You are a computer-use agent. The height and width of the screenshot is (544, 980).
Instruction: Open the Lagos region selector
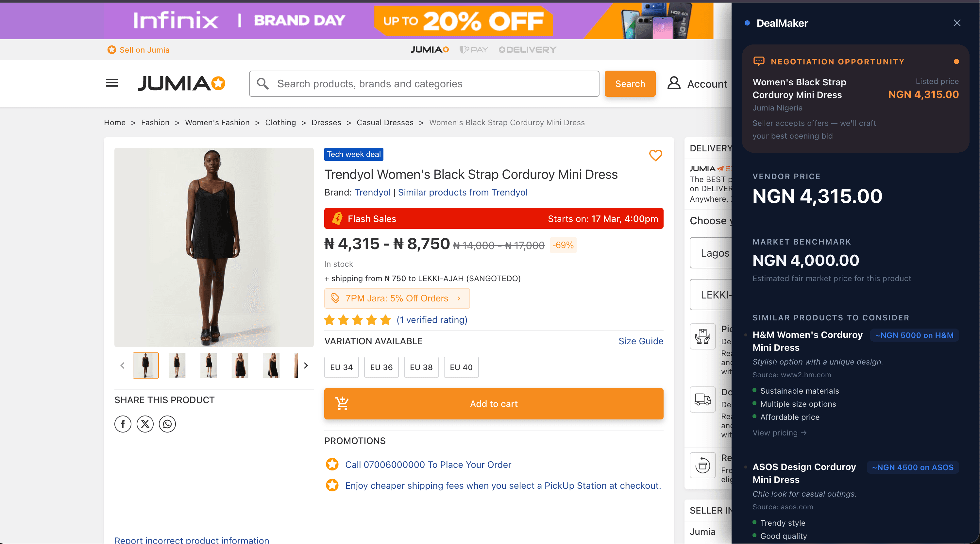click(x=715, y=253)
